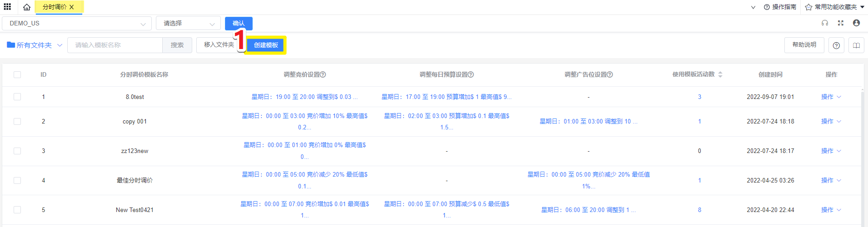
Task: Open budget setting link of copy 001
Action: (x=446, y=122)
